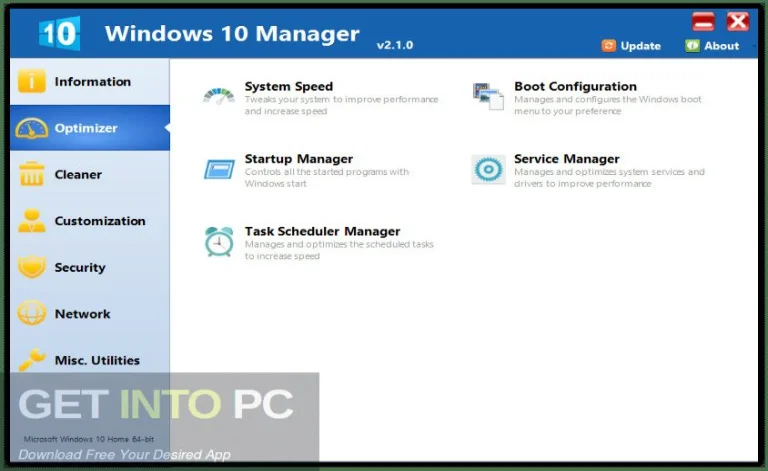Click the Security shield icon
Image resolution: width=768 pixels, height=471 pixels.
click(32, 267)
